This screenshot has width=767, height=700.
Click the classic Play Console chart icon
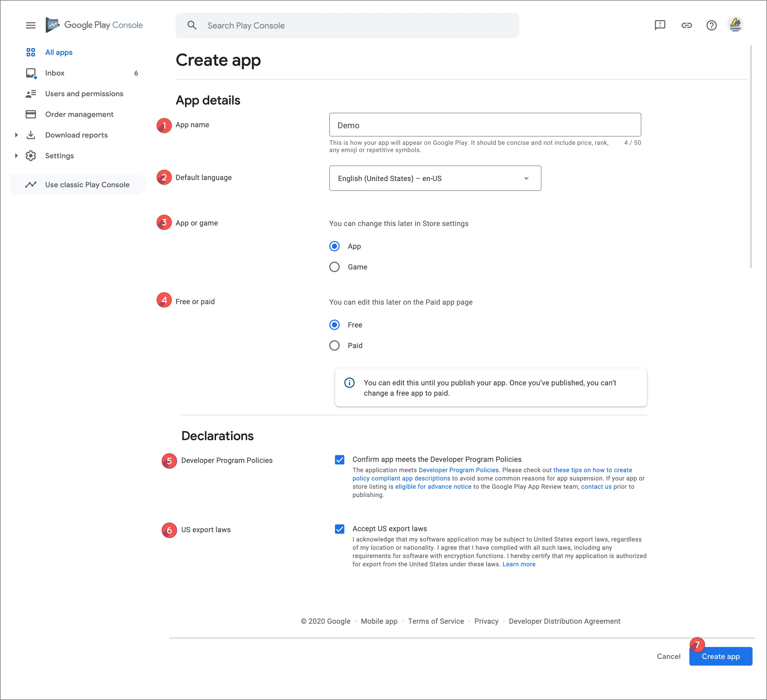[31, 184]
